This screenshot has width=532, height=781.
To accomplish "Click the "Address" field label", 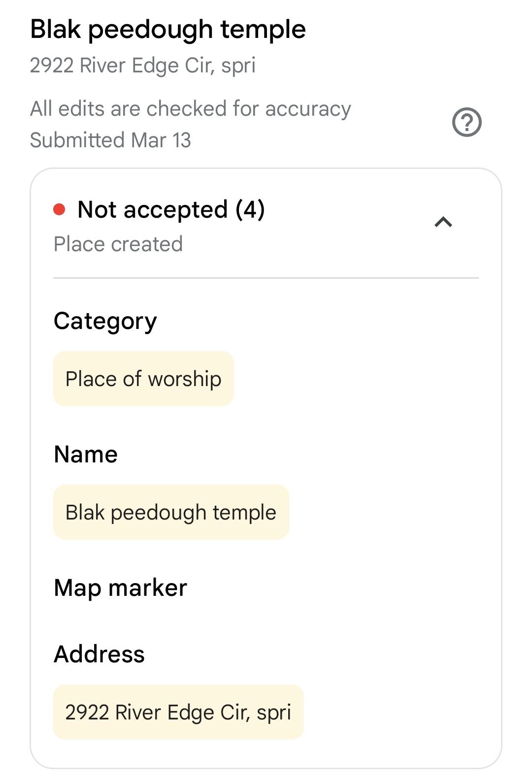I will click(99, 654).
